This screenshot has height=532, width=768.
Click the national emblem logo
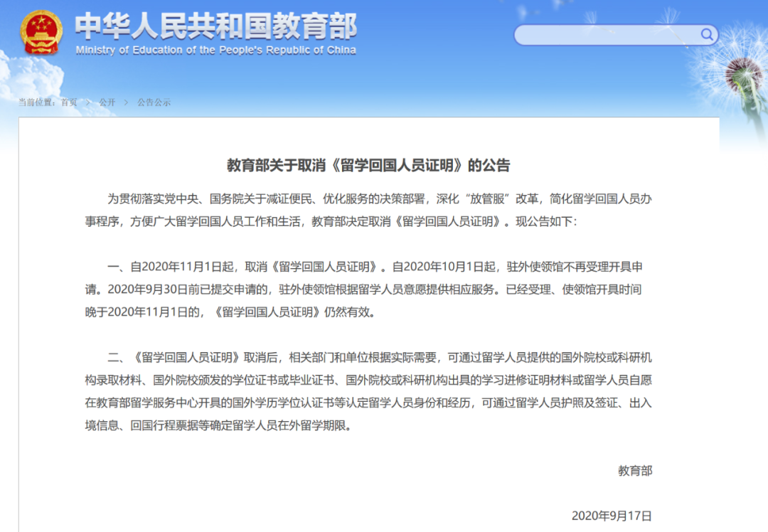click(x=42, y=32)
